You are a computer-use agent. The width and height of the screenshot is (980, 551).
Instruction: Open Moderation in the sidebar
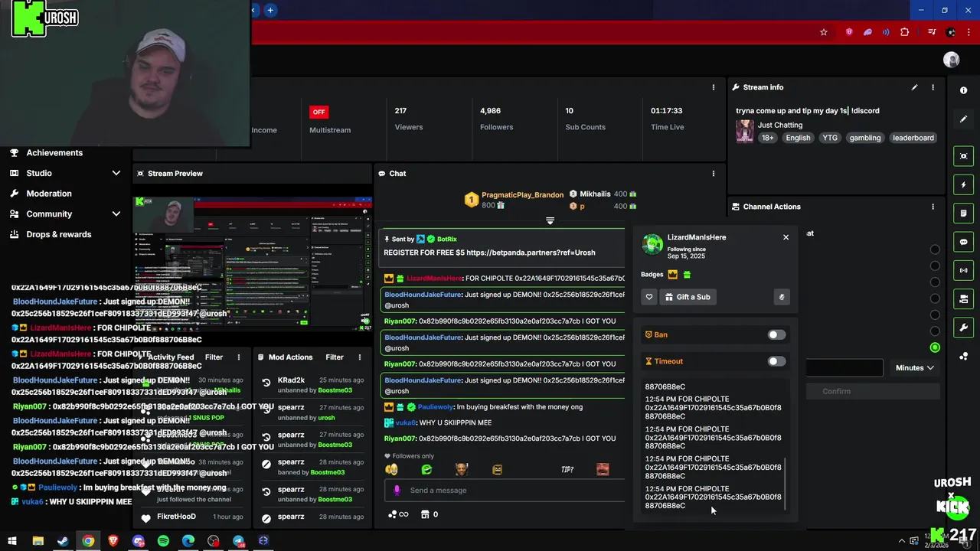(49, 194)
